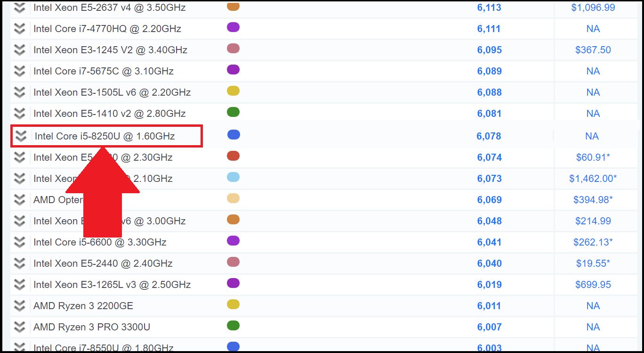Click the color swatch beside Intel Core i7-5675C
The width and height of the screenshot is (644, 353).
click(x=233, y=69)
